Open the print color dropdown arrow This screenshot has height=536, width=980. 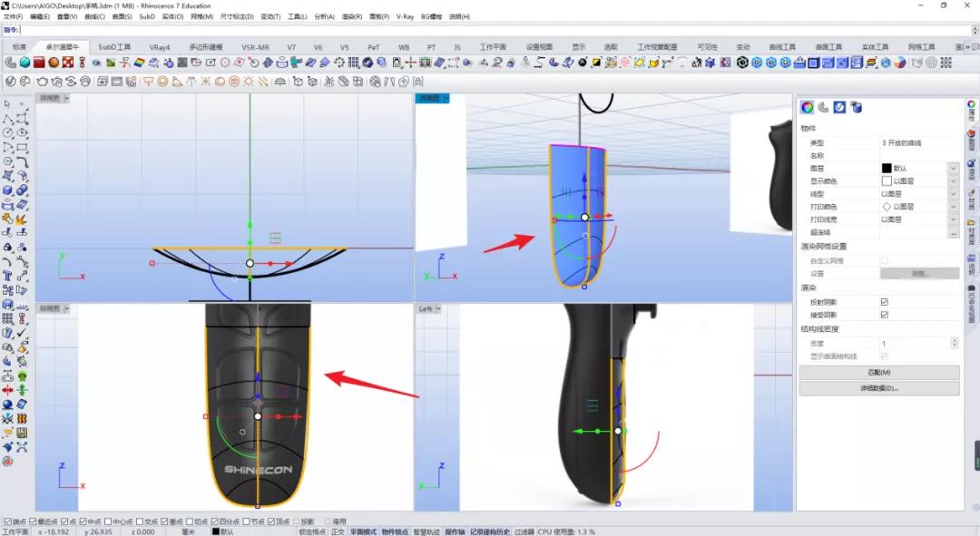953,207
